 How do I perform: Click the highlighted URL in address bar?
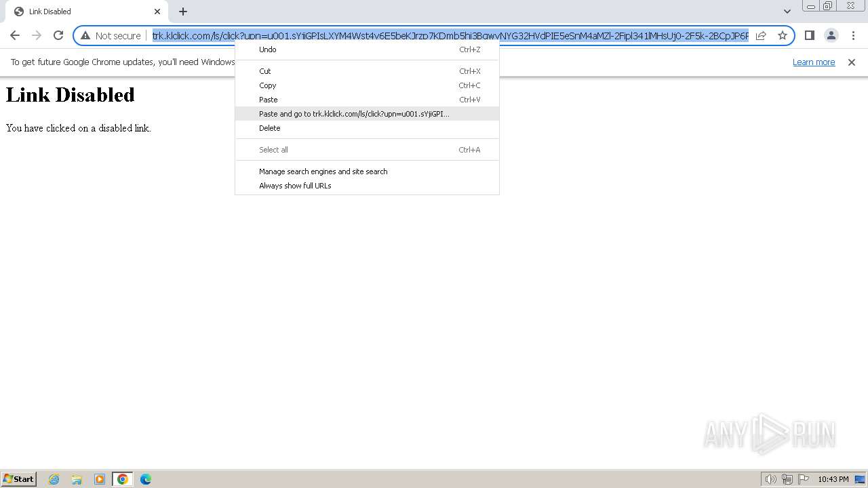450,35
